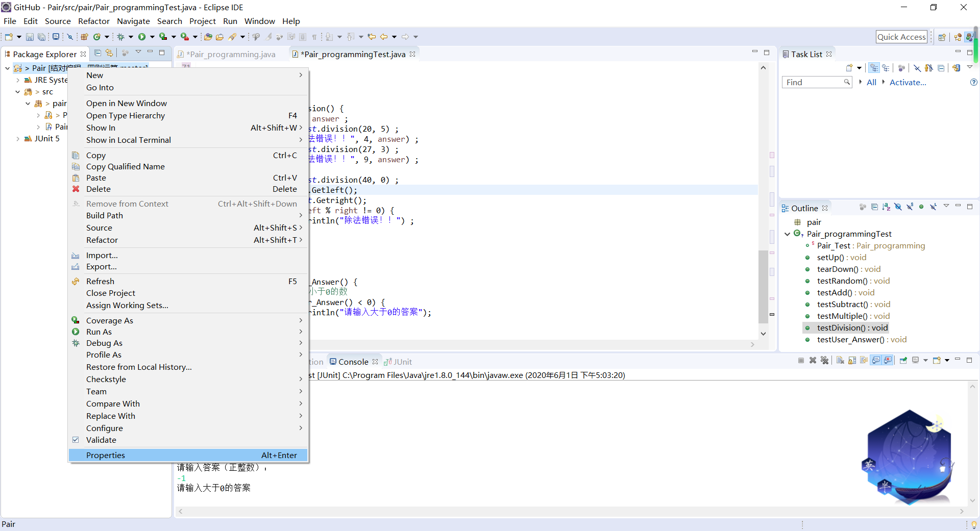This screenshot has height=531, width=980.
Task: Click the New Java Package toolbar icon
Action: point(85,37)
